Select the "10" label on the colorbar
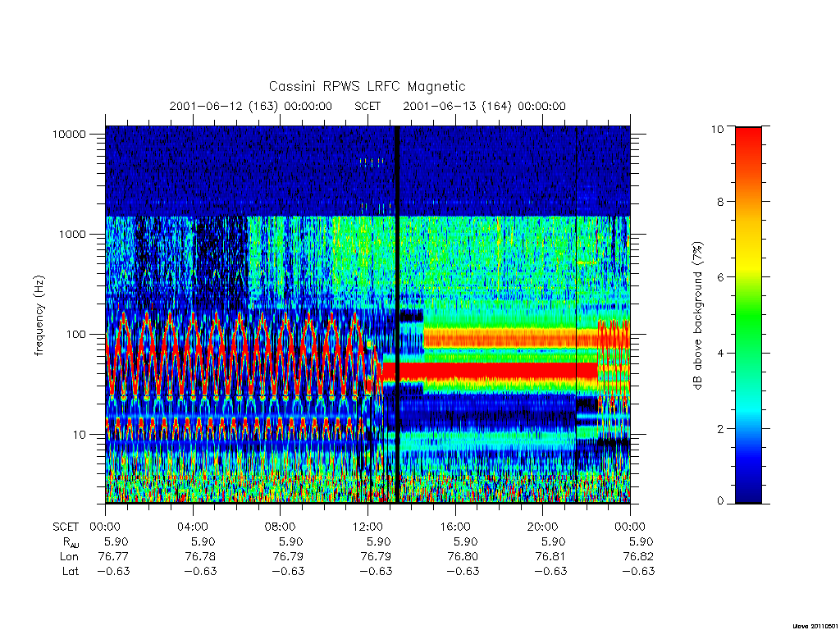Image resolution: width=840 pixels, height=630 pixels. coord(717,129)
